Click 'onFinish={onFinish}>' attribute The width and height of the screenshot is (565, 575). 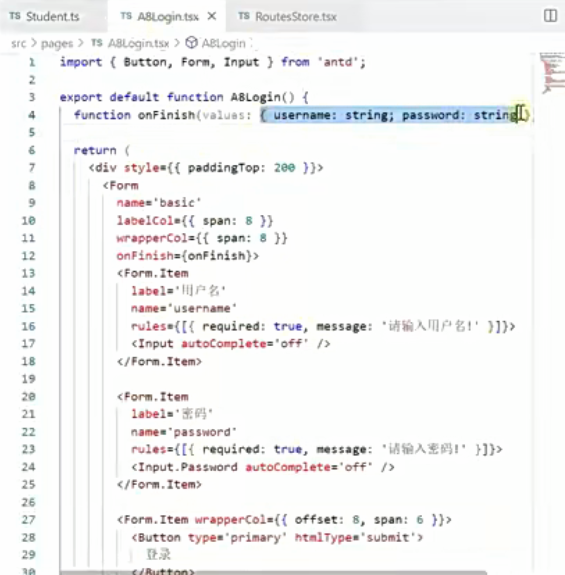click(188, 256)
